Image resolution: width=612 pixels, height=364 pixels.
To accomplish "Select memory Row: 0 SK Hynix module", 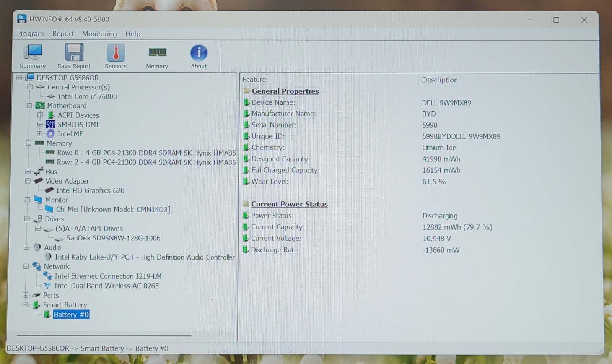I will click(x=146, y=153).
